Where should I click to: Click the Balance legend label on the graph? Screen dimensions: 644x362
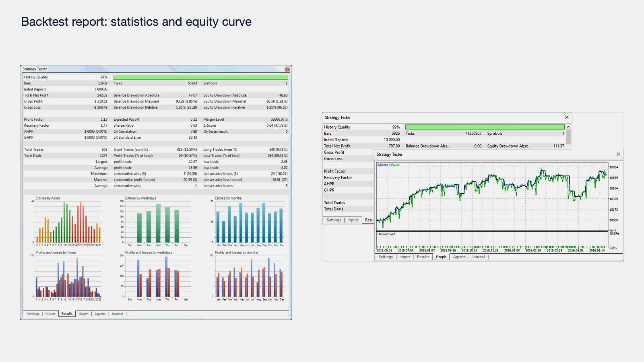click(x=383, y=165)
